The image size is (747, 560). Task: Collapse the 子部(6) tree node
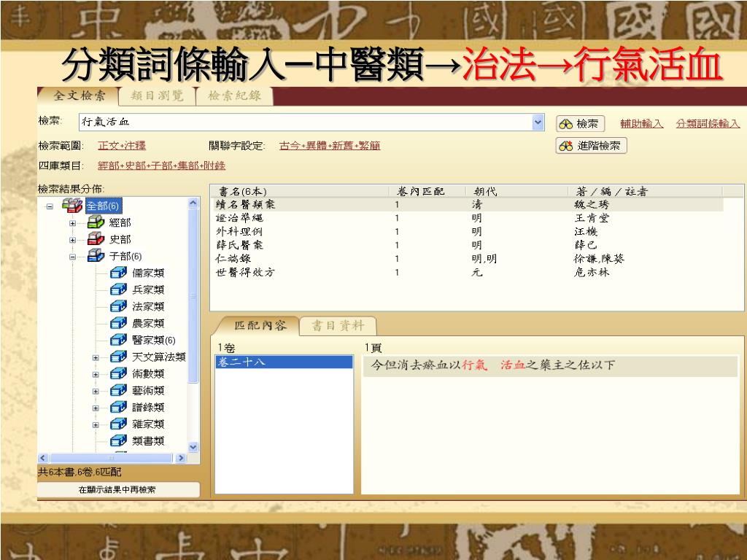[x=72, y=257]
